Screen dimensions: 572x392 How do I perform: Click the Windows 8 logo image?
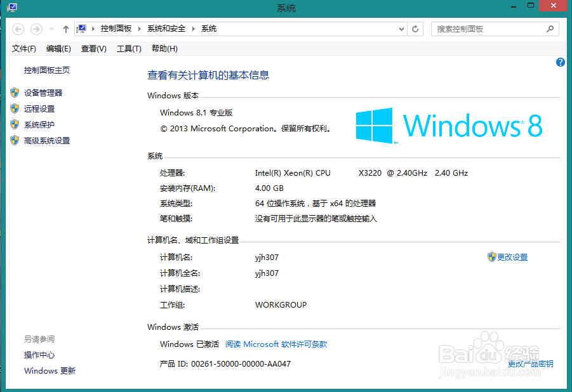[449, 126]
